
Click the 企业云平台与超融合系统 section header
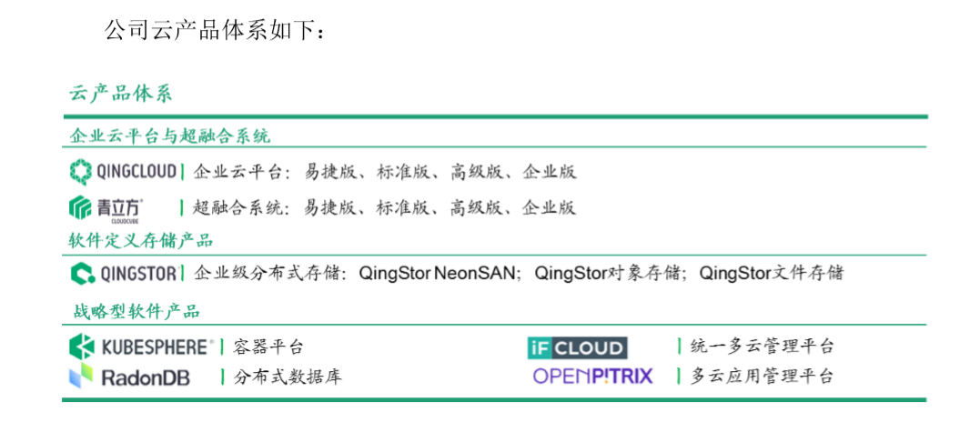pos(170,136)
